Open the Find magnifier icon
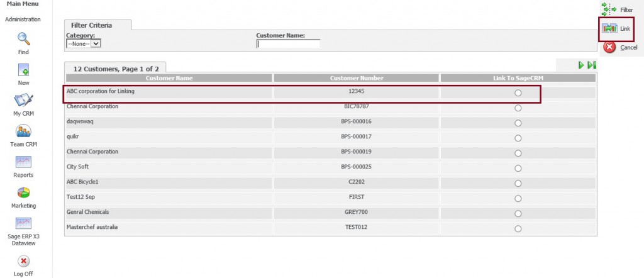 (23, 39)
